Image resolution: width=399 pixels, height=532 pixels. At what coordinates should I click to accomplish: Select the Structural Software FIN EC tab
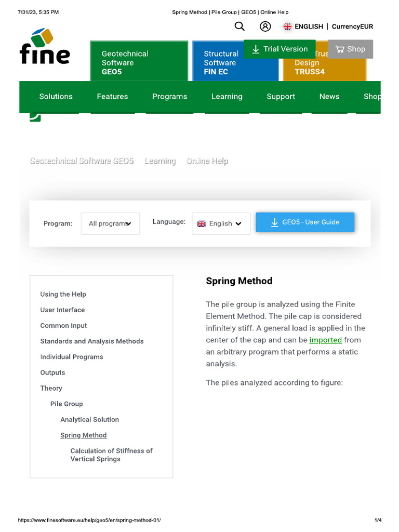tap(221, 62)
